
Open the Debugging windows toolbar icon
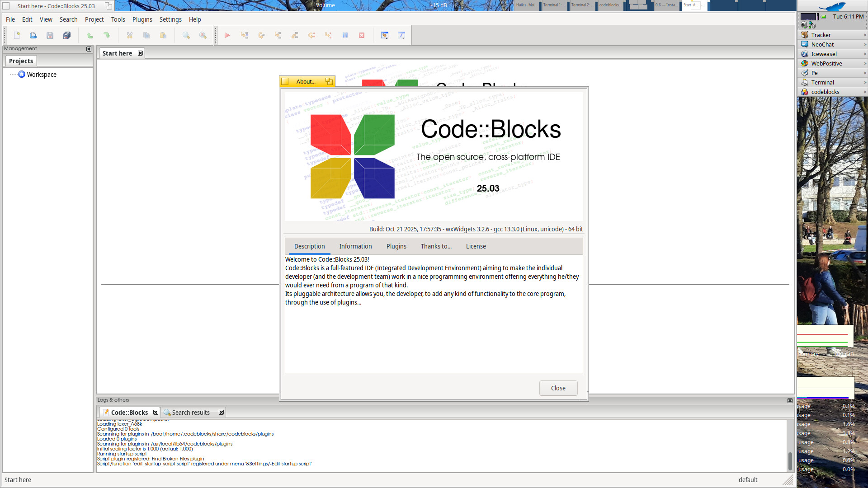tap(385, 35)
